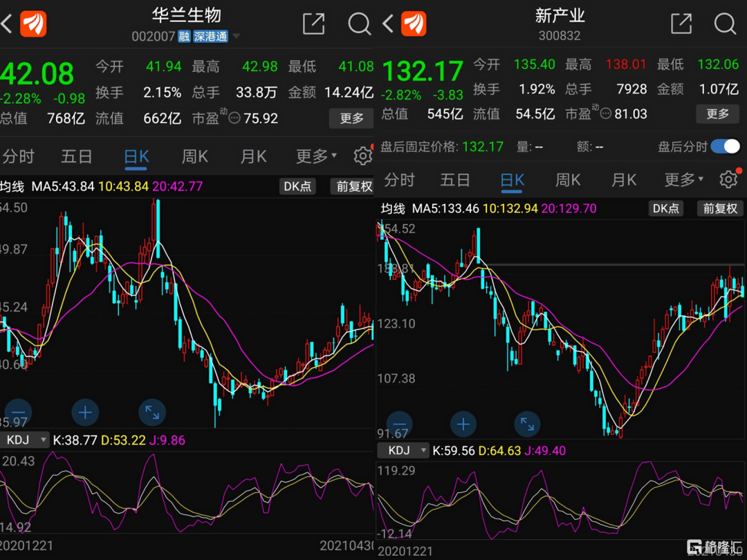Go back from the 华兰生物 stock page
This screenshot has width=747, height=560.
(x=7, y=24)
